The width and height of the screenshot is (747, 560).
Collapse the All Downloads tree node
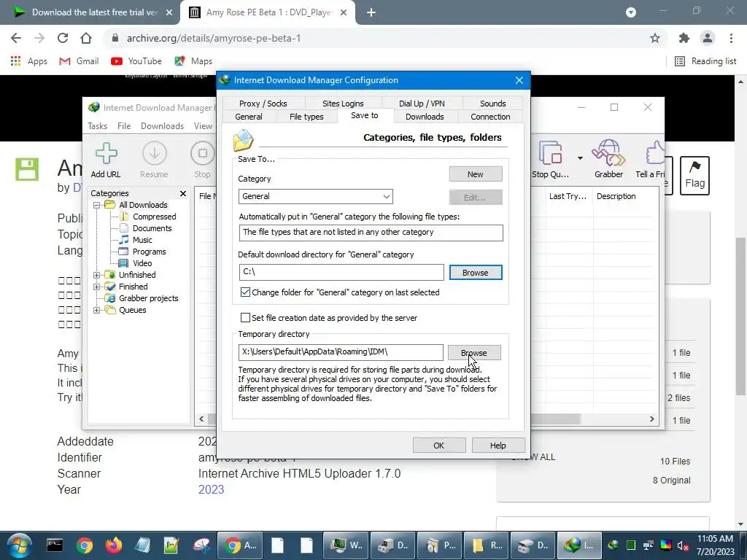tap(97, 205)
